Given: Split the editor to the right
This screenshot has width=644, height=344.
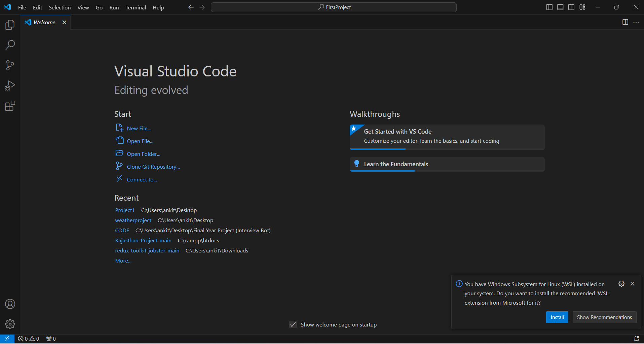Looking at the screenshot, I should pos(625,22).
